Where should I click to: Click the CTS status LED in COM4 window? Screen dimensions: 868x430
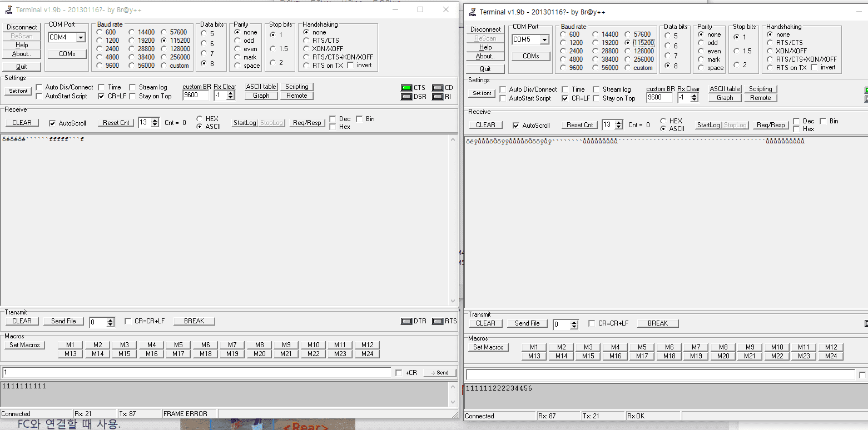[x=406, y=88]
